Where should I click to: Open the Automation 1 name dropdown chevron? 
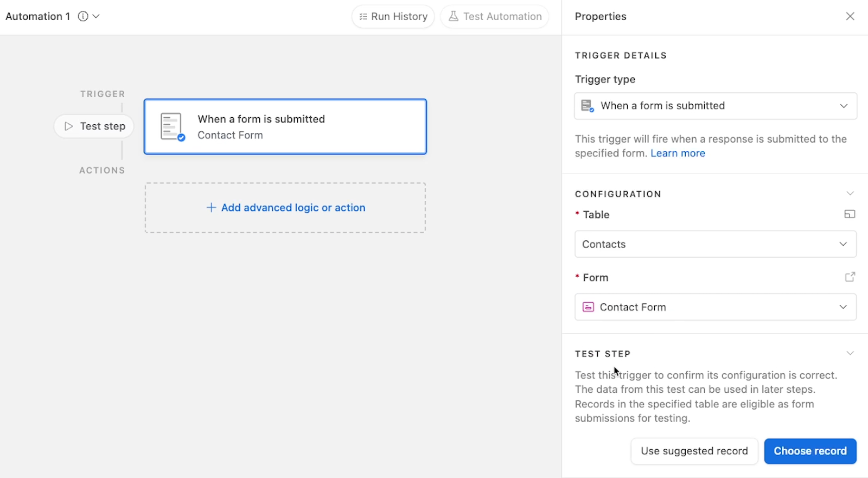(x=96, y=16)
